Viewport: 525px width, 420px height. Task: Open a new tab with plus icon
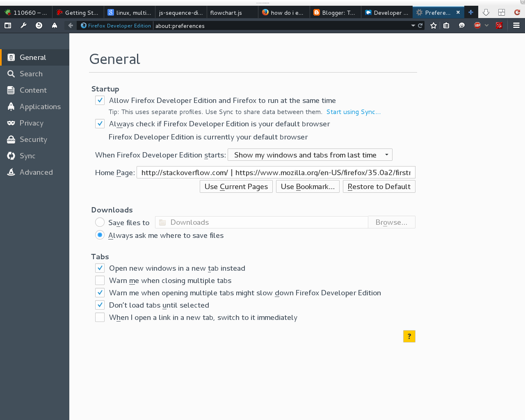[x=471, y=12]
